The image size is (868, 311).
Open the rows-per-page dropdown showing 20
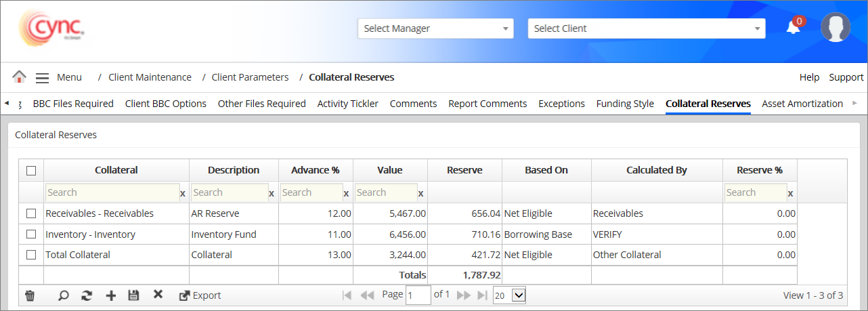[x=509, y=295]
